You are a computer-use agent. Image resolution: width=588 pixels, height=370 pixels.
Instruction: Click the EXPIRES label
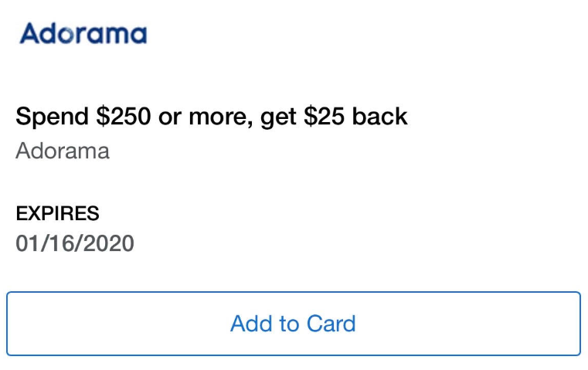click(57, 213)
